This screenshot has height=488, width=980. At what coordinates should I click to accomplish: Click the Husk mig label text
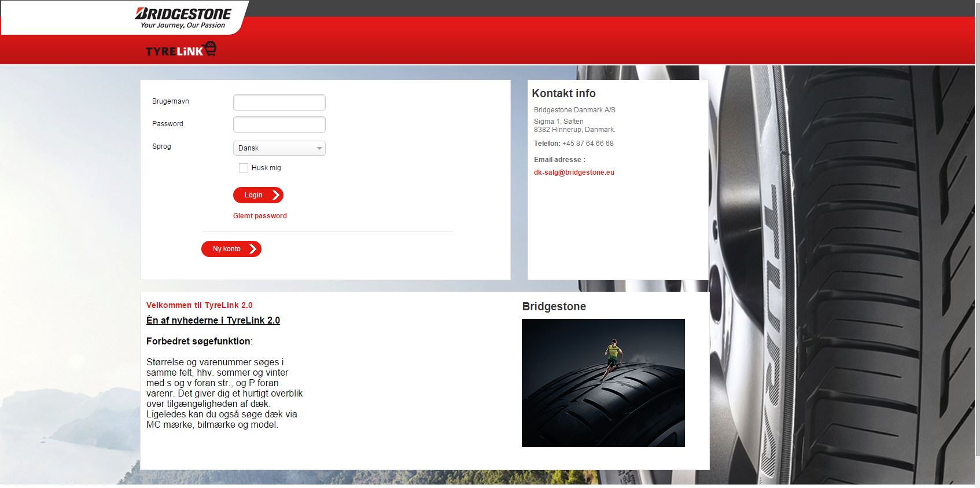click(x=266, y=168)
